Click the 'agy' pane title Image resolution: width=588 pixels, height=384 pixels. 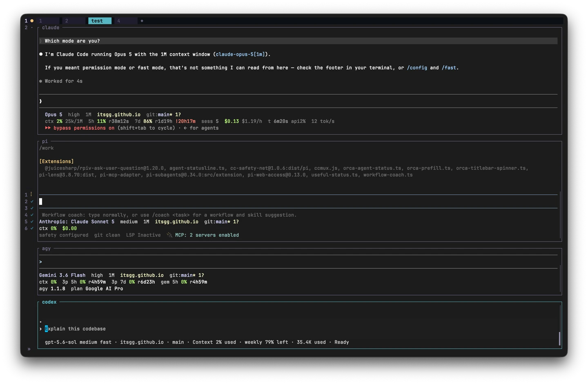(46, 249)
